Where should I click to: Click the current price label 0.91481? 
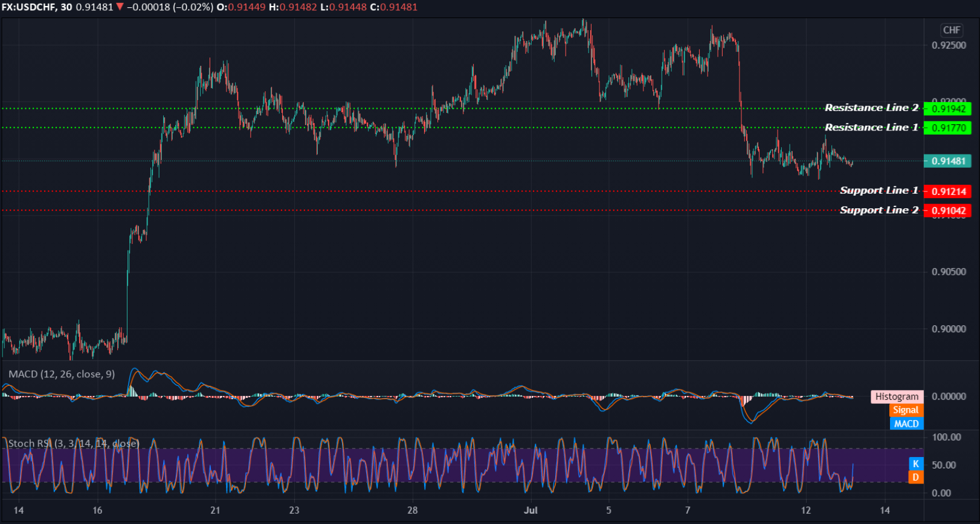coord(948,161)
